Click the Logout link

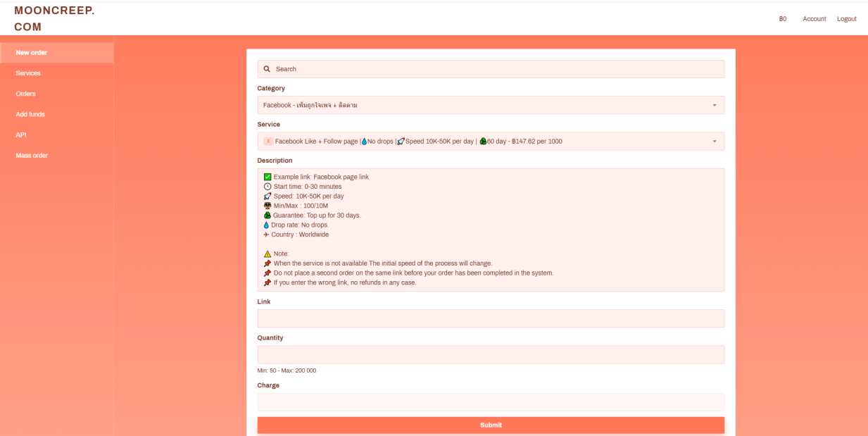tap(847, 19)
